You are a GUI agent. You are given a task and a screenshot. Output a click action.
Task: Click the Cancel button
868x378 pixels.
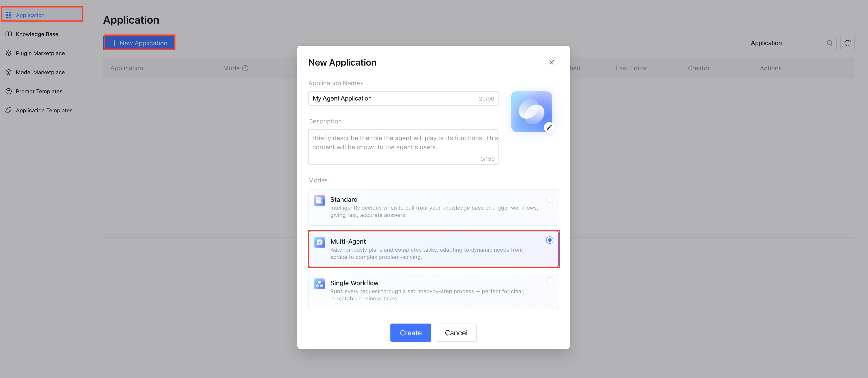[x=456, y=333]
